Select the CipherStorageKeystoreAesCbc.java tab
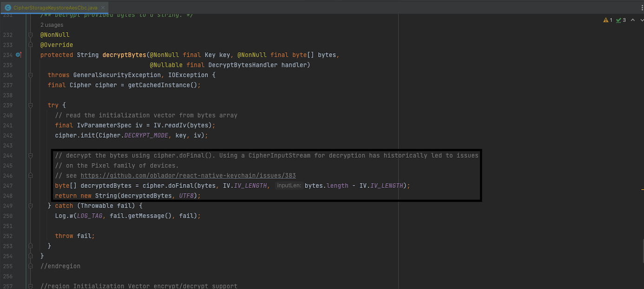644x289 pixels. click(56, 7)
